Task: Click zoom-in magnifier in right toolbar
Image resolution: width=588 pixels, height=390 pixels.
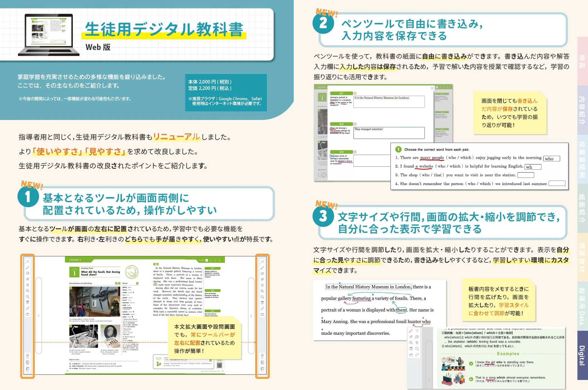Action: 262,291
